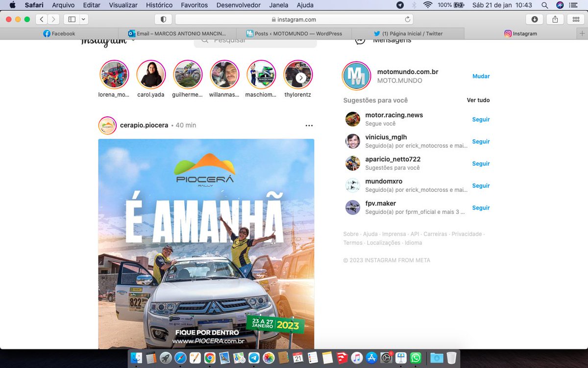Open Favoritos menu

pyautogui.click(x=195, y=5)
